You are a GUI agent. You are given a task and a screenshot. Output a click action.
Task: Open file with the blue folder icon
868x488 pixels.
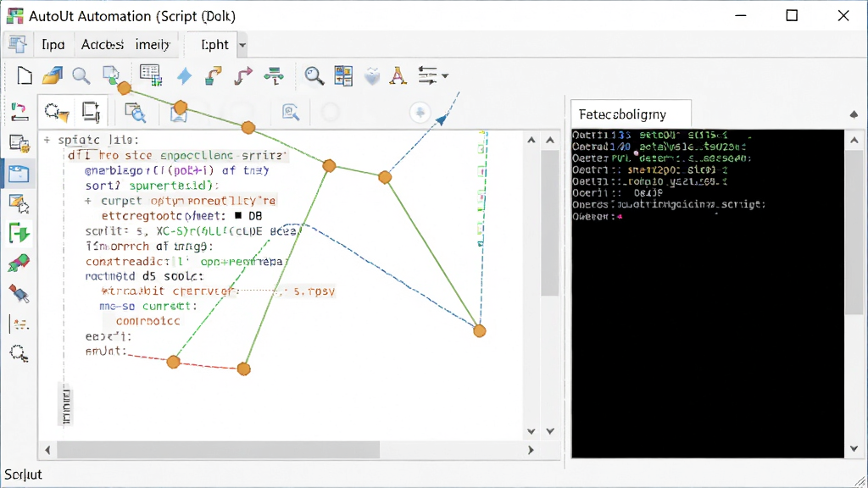[x=53, y=75]
